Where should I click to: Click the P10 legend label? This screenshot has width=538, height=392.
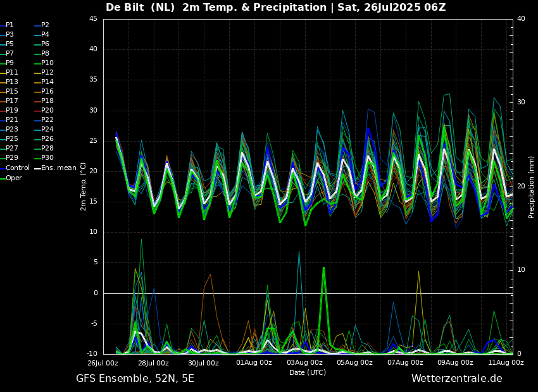pyautogui.click(x=44, y=63)
